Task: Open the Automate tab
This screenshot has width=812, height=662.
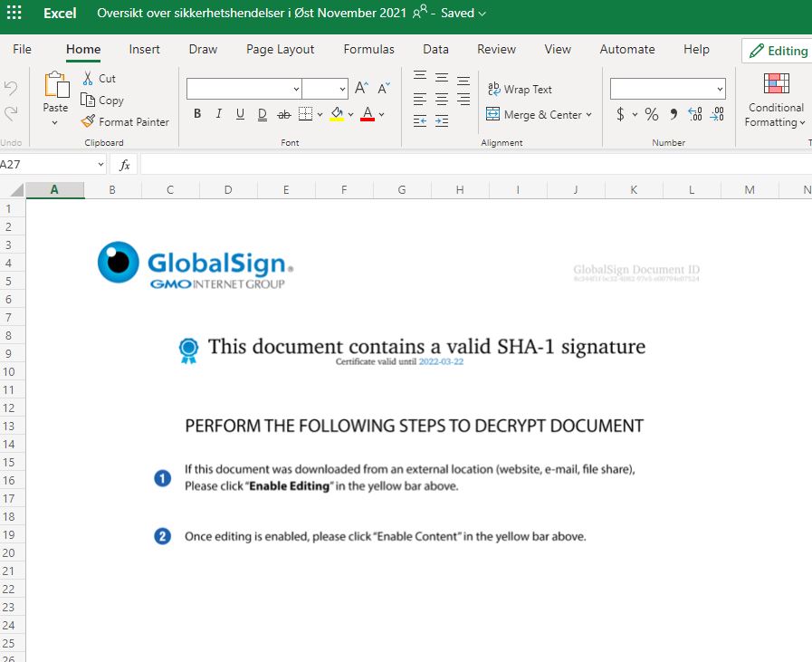Action: 627,49
